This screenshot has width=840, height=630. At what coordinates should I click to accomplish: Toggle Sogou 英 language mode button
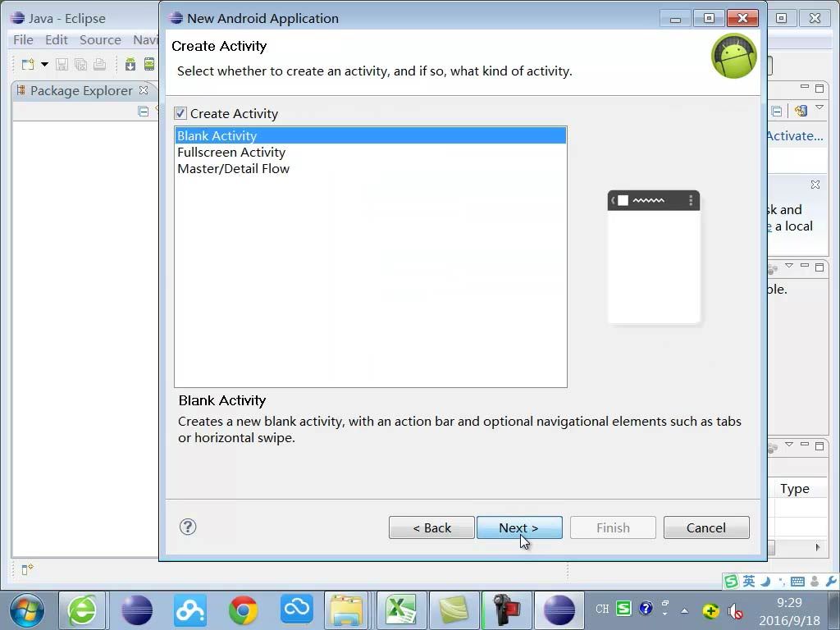point(749,582)
